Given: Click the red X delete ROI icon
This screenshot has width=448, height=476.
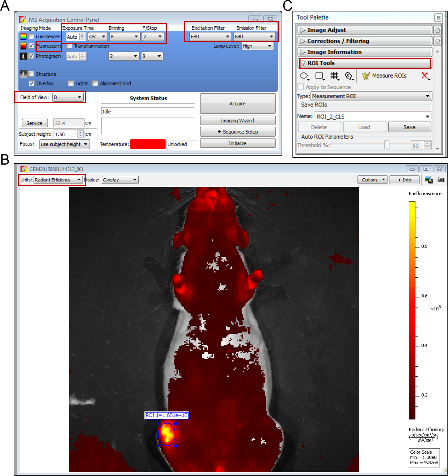Looking at the screenshot, I should 425,76.
